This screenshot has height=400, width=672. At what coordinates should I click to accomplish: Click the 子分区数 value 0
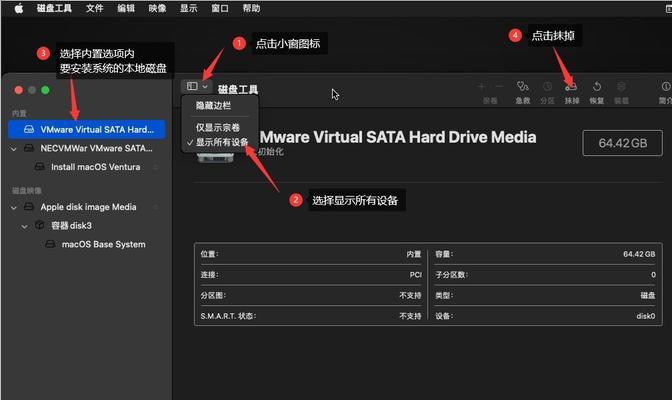point(653,275)
